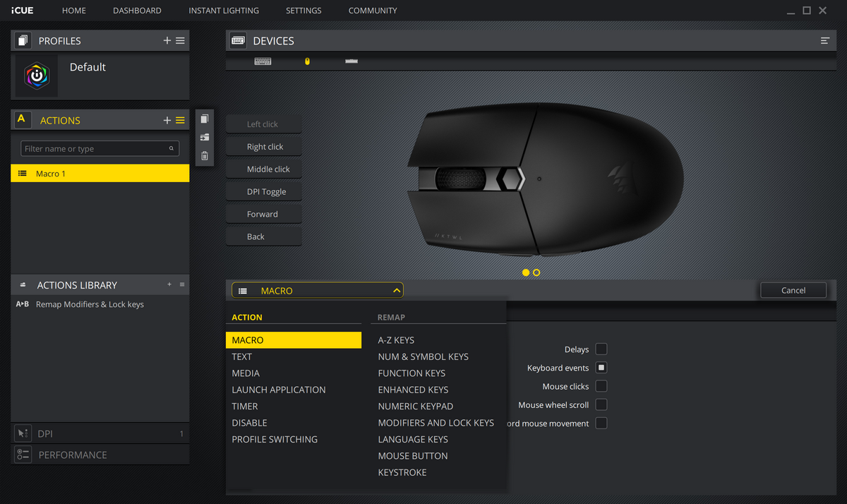This screenshot has width=847, height=504.
Task: Select the yellow mouse device icon
Action: click(x=307, y=61)
